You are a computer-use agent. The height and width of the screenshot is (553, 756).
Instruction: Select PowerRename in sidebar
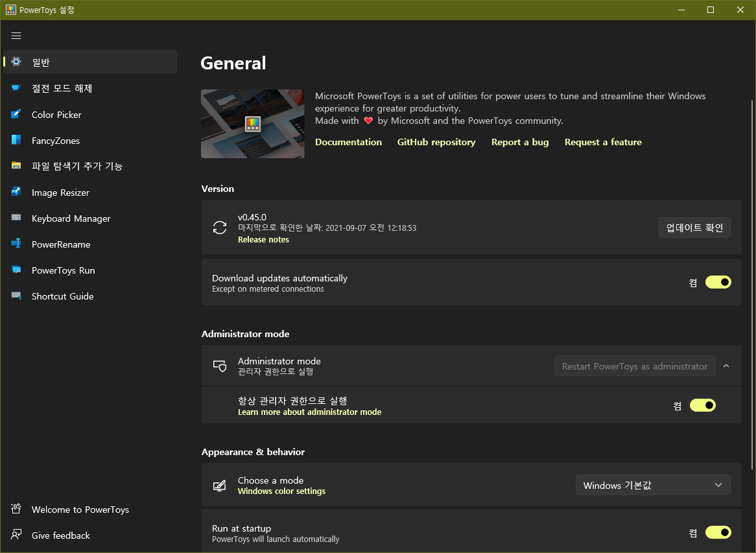pos(90,244)
